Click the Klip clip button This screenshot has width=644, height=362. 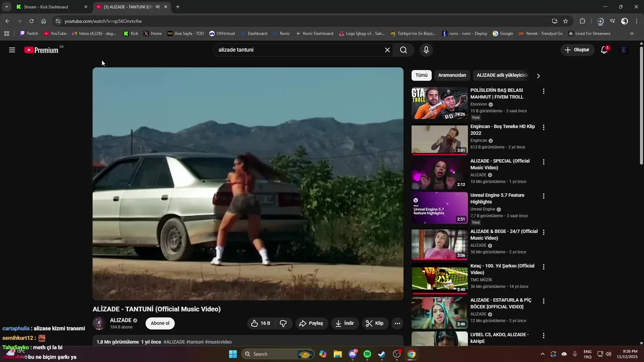point(374,323)
